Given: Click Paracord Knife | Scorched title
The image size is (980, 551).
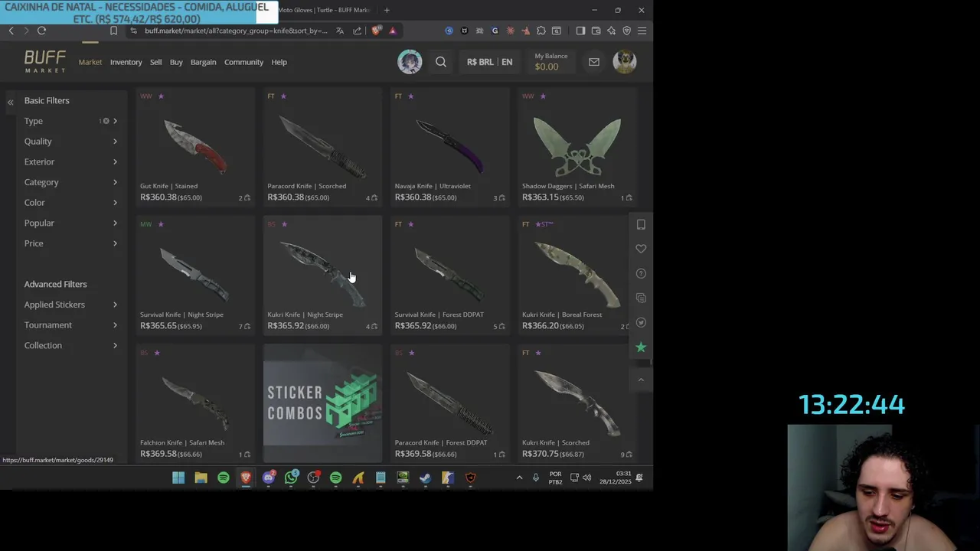Looking at the screenshot, I should [306, 186].
